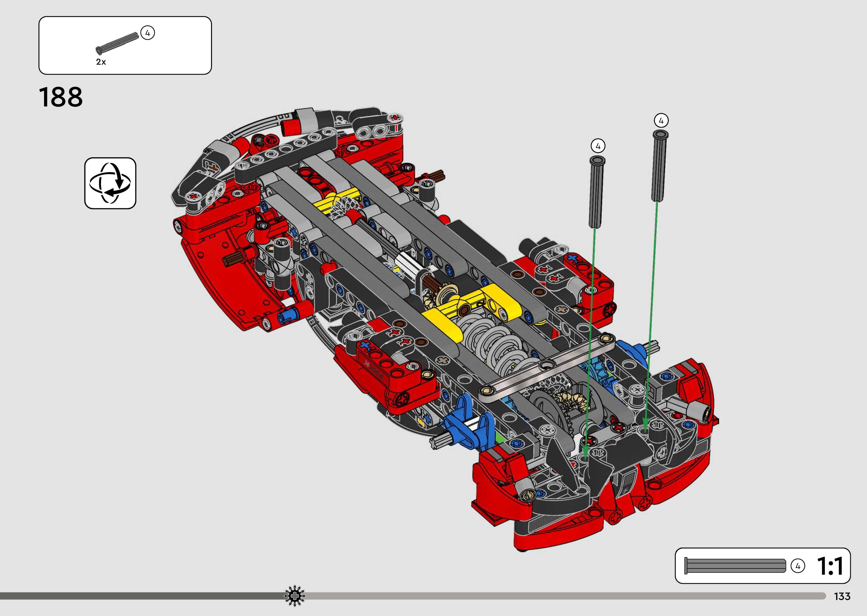Click circled 4 above left axle
This screenshot has width=867, height=616.
pos(598,146)
